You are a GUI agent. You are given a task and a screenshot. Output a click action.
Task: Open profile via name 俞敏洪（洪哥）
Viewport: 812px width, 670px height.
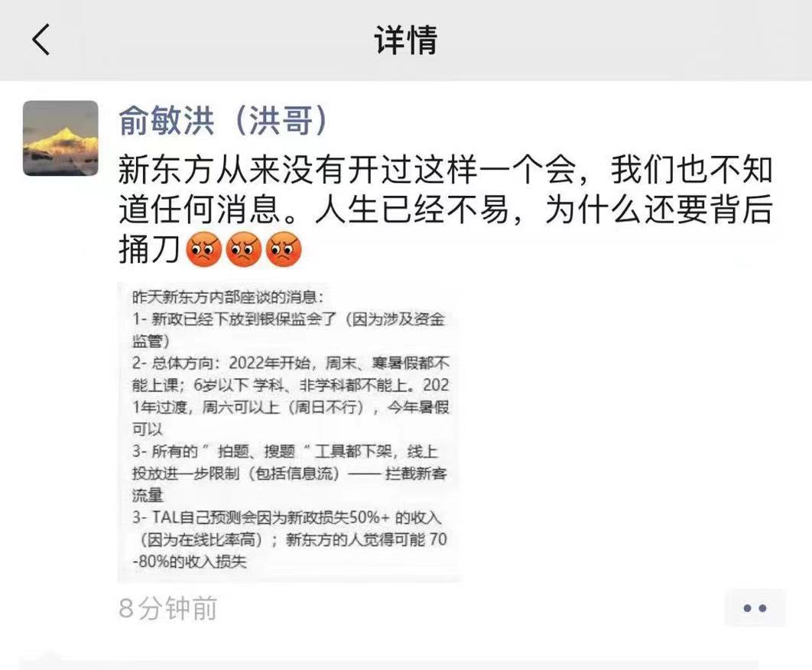[224, 120]
